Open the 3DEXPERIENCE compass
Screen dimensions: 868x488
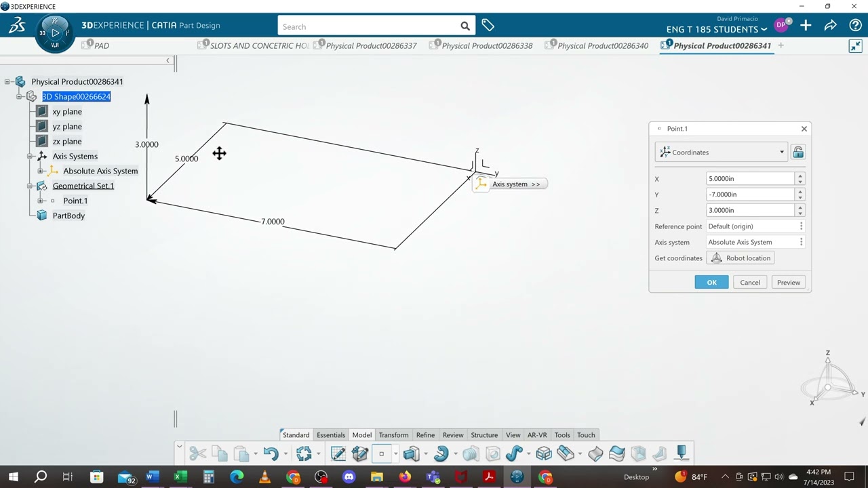tap(56, 33)
